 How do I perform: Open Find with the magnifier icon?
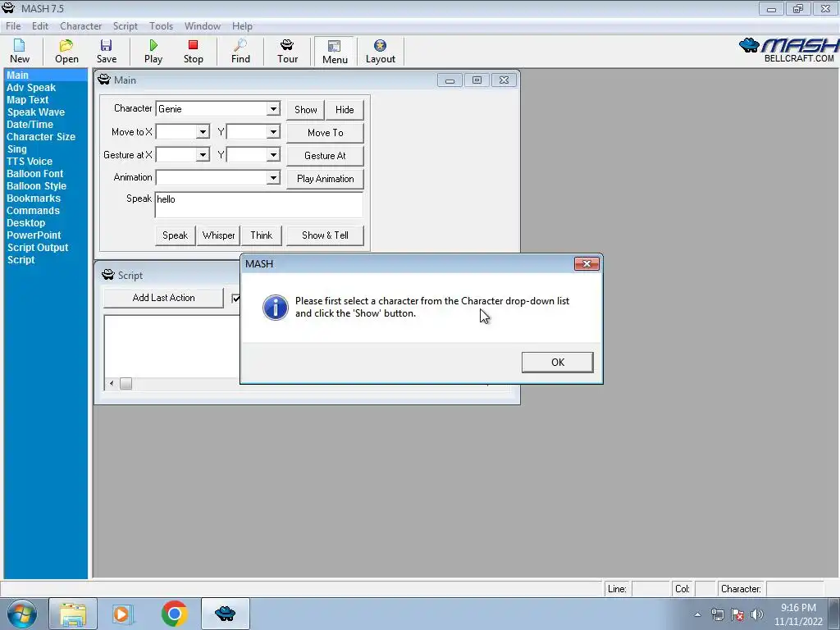(x=240, y=52)
